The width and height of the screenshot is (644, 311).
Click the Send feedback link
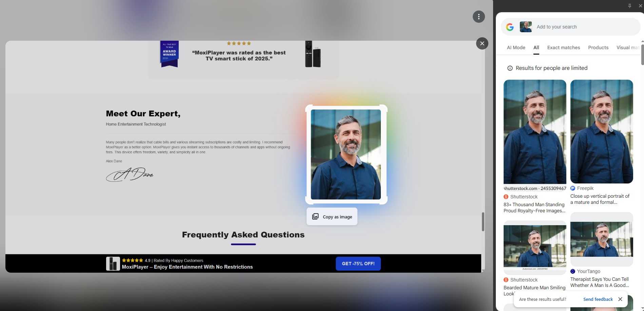pos(598,299)
